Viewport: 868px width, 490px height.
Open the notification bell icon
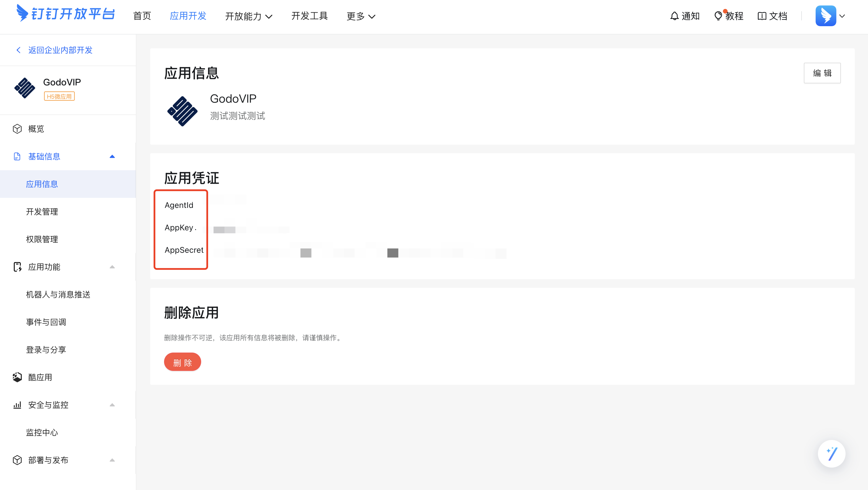click(674, 16)
